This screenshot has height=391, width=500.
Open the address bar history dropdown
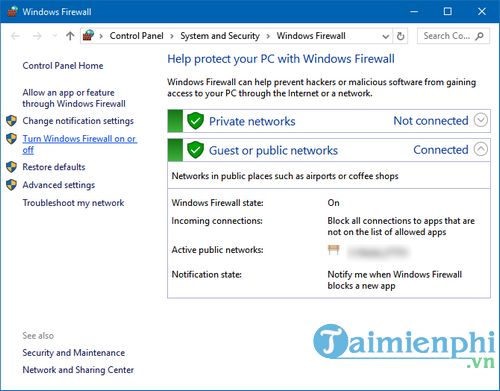pos(385,36)
